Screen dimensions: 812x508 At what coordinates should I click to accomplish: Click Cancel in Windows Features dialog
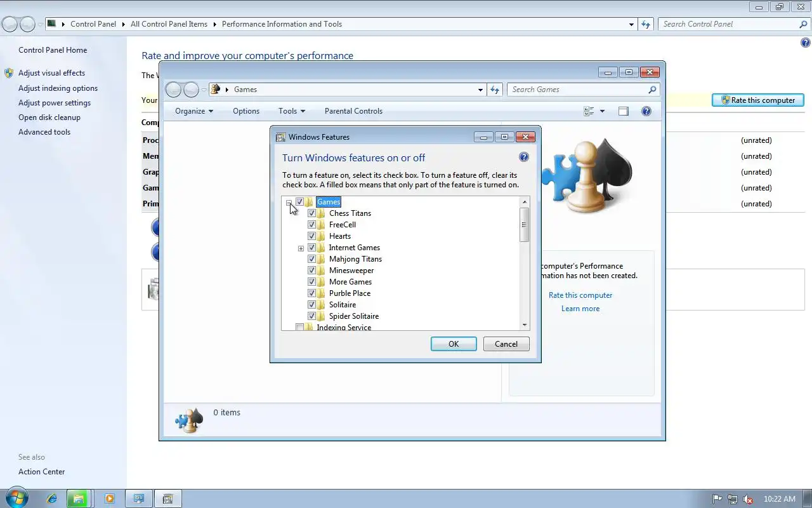506,344
